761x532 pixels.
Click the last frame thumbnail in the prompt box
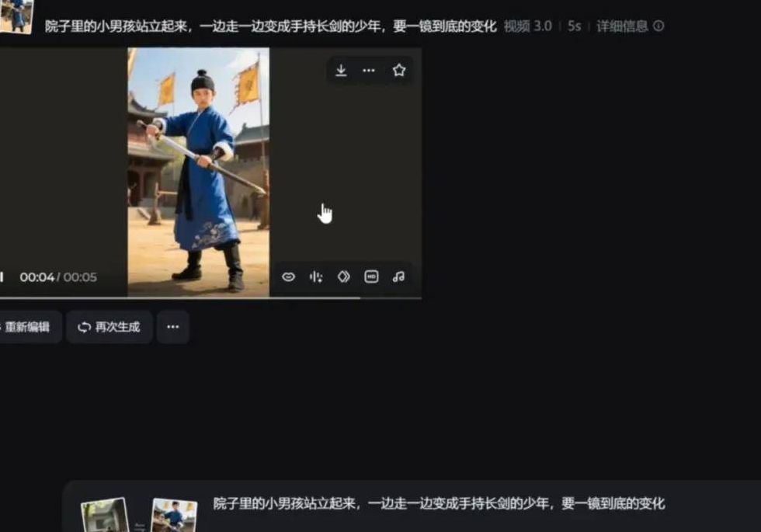(x=174, y=515)
